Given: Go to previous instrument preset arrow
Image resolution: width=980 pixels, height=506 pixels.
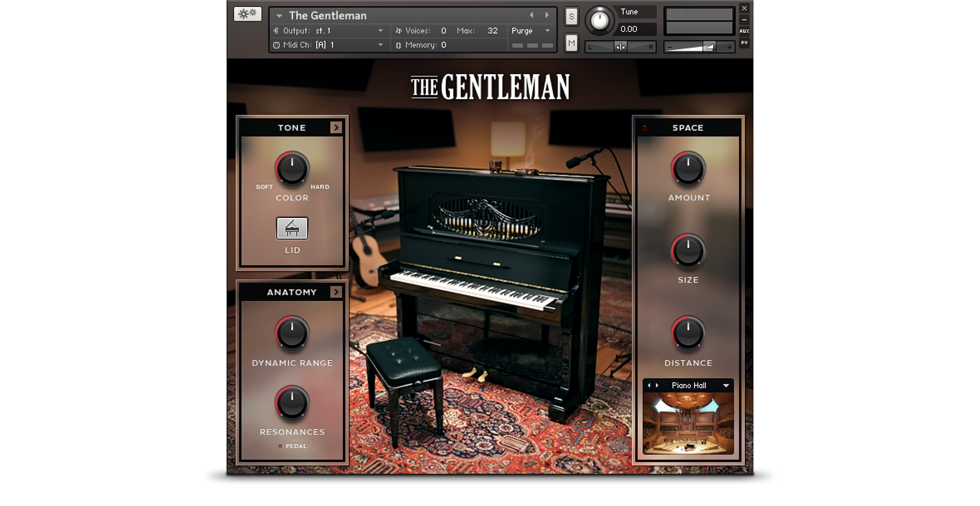Looking at the screenshot, I should 531,15.
